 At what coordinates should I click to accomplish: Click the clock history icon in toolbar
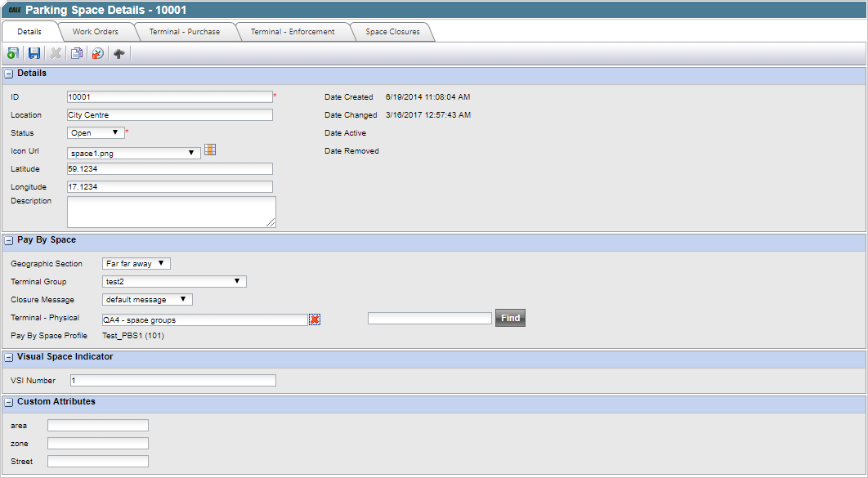pyautogui.click(x=98, y=54)
